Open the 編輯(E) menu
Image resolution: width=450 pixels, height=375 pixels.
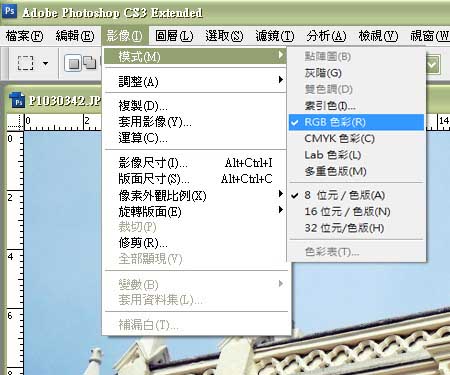click(75, 36)
